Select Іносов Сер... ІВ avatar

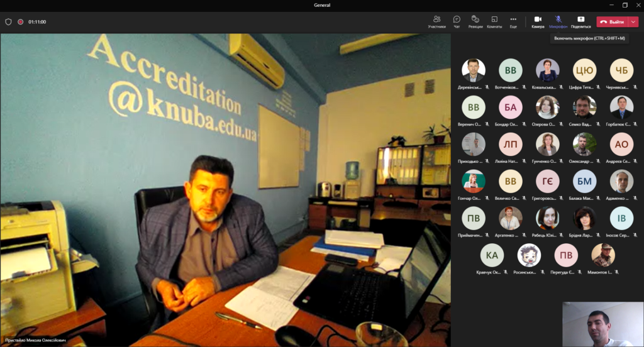pyautogui.click(x=621, y=218)
